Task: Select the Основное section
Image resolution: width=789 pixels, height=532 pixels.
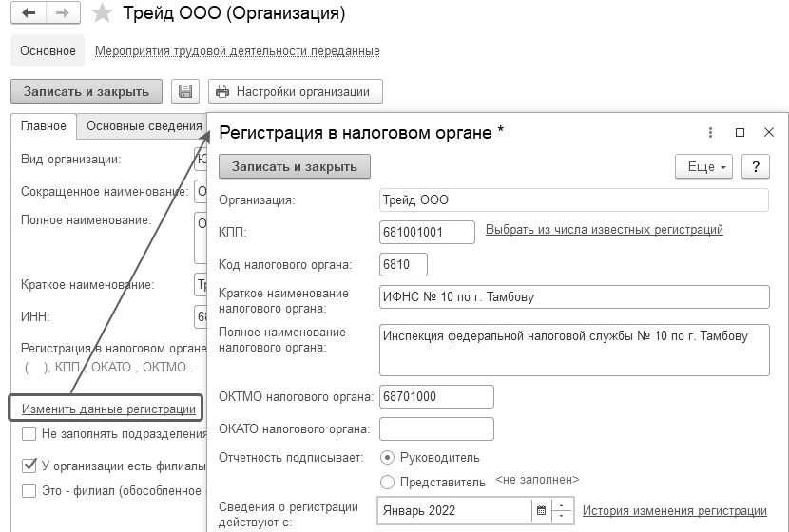Action: pyautogui.click(x=48, y=50)
